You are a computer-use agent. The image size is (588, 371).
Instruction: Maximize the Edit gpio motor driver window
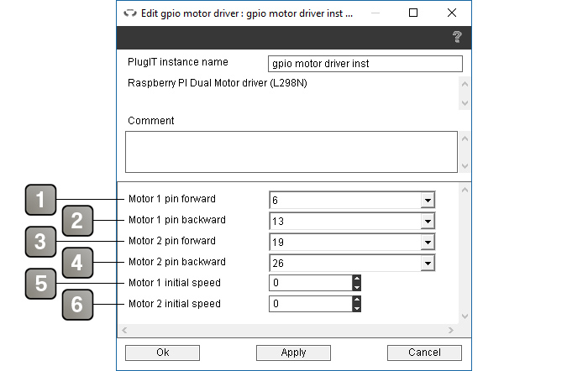(413, 13)
